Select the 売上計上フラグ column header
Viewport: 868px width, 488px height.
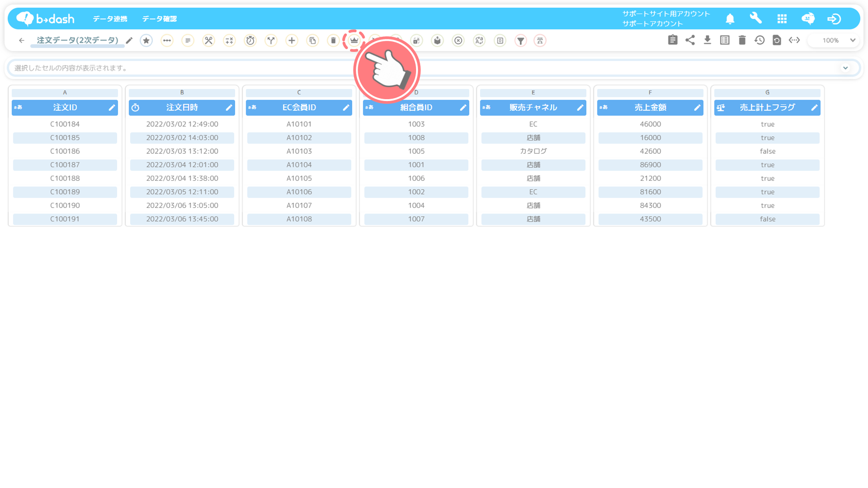(767, 107)
